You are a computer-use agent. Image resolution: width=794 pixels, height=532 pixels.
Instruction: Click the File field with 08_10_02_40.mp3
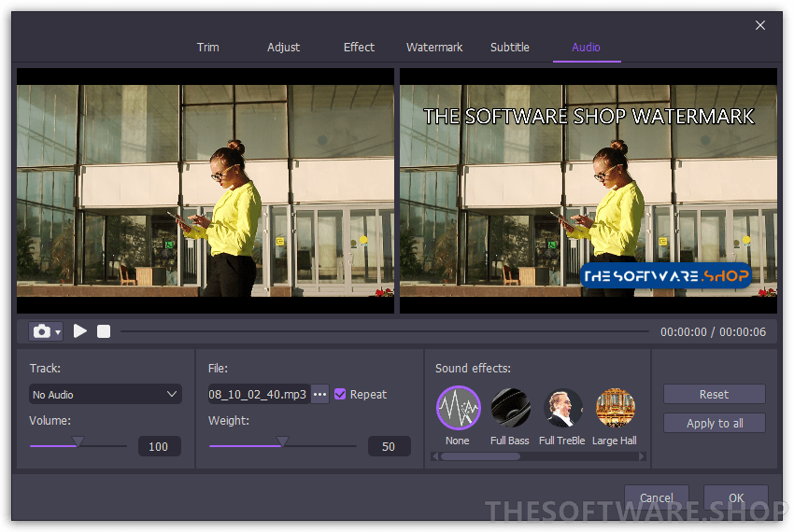(x=259, y=394)
